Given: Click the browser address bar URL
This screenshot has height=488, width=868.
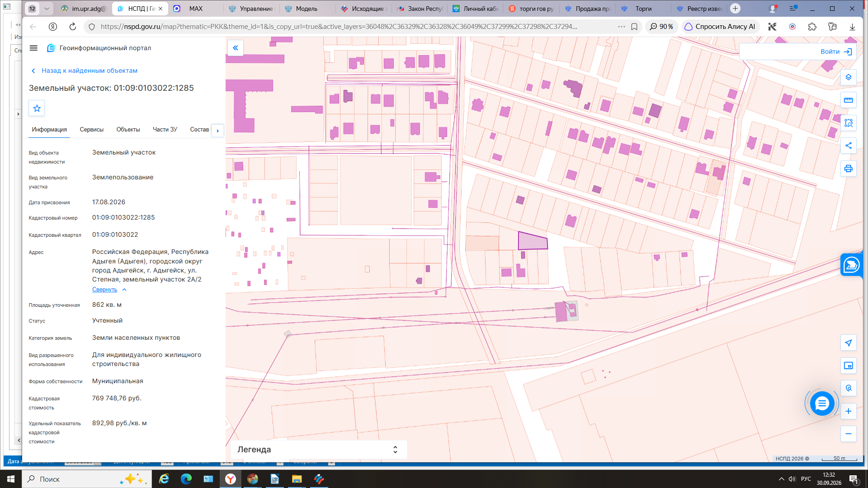Looking at the screenshot, I should tap(339, 27).
